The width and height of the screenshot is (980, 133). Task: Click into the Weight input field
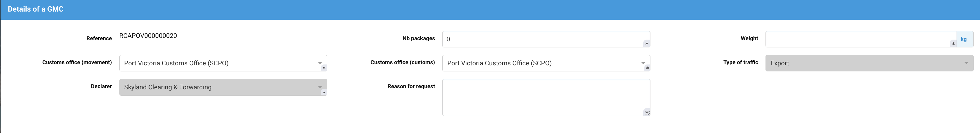[x=856, y=39]
